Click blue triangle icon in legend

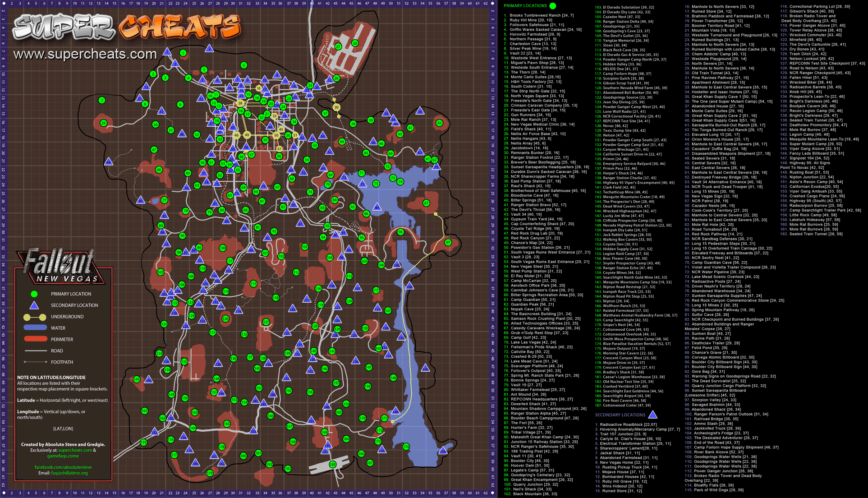pos(34,305)
